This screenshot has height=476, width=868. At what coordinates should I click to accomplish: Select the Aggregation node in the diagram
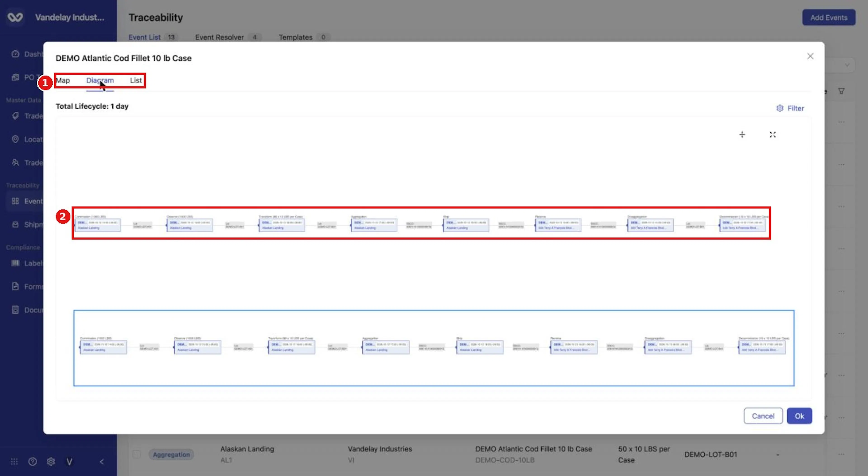[374, 225]
